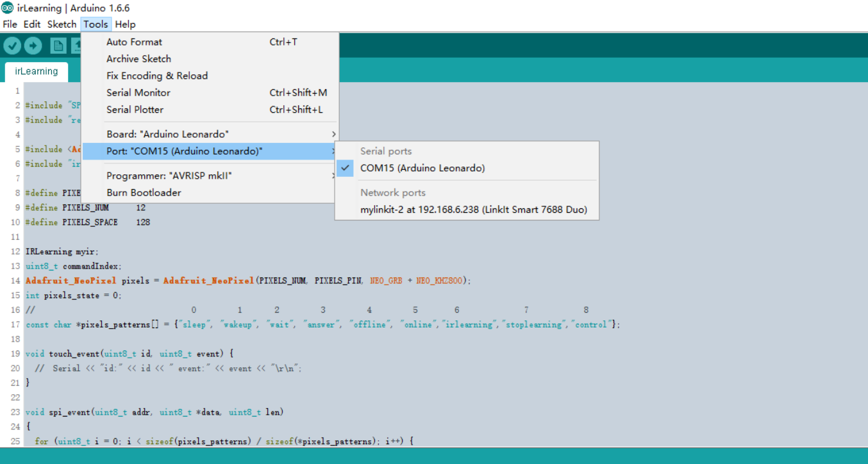Select mylinkit-2 network port entry
Screen dimensions: 868x464
[467, 210]
